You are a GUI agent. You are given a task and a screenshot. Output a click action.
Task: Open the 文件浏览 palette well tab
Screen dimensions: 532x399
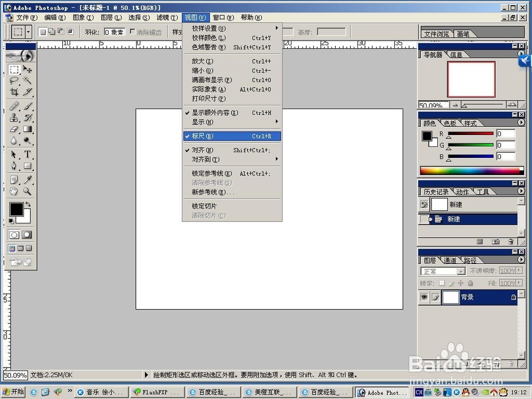436,34
